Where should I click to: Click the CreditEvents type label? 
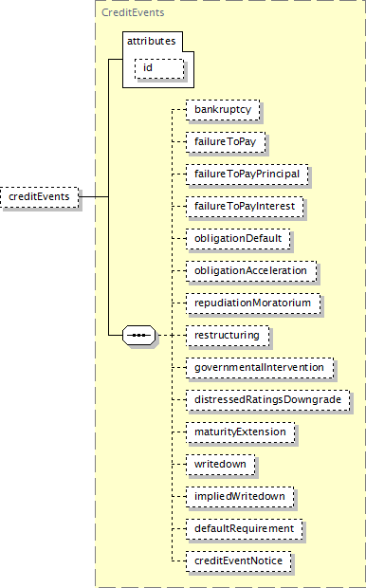pos(133,12)
